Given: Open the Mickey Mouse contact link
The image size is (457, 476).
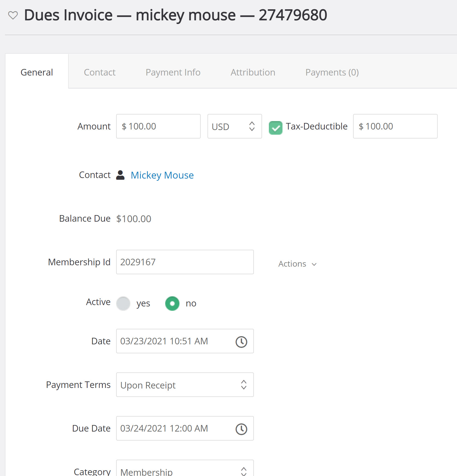Looking at the screenshot, I should (162, 175).
